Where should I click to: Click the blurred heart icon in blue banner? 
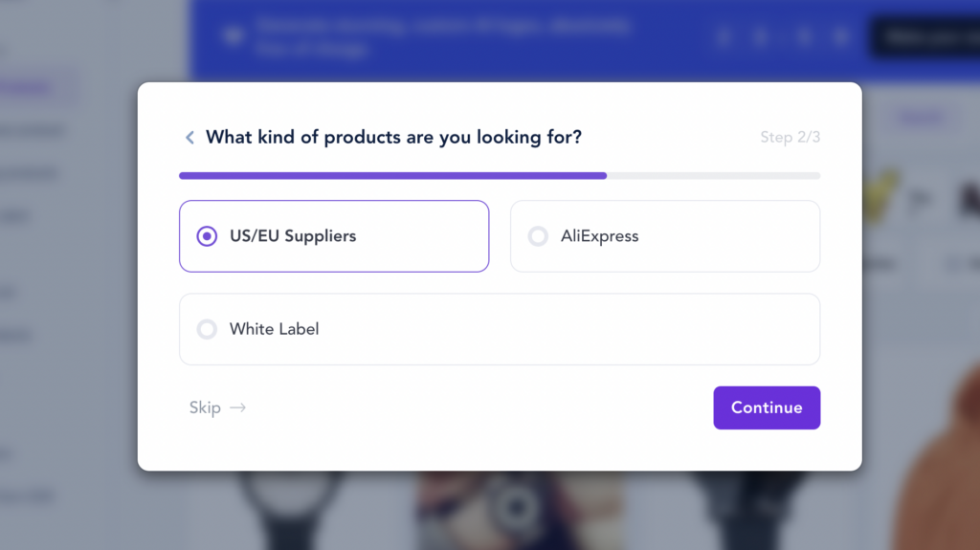233,36
